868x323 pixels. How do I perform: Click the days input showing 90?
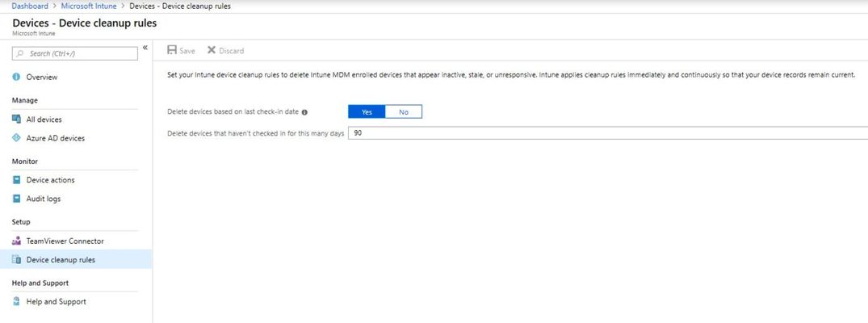(x=608, y=133)
